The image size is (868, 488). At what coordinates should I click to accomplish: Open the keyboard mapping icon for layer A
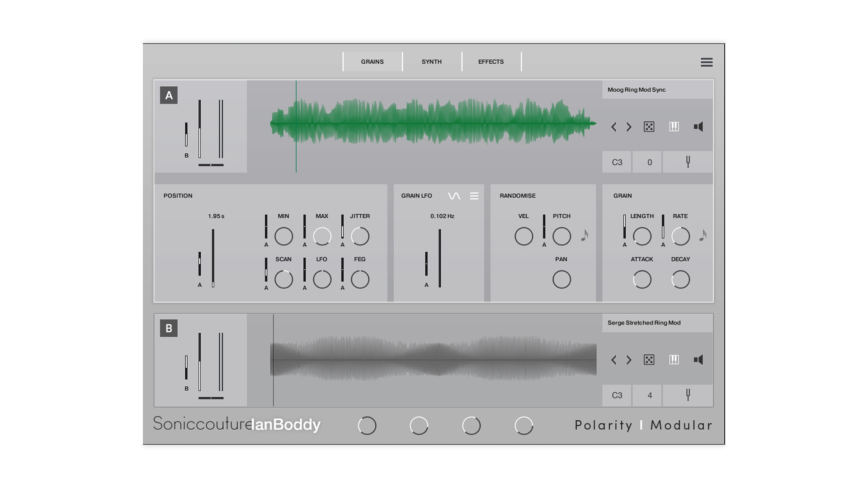click(674, 127)
